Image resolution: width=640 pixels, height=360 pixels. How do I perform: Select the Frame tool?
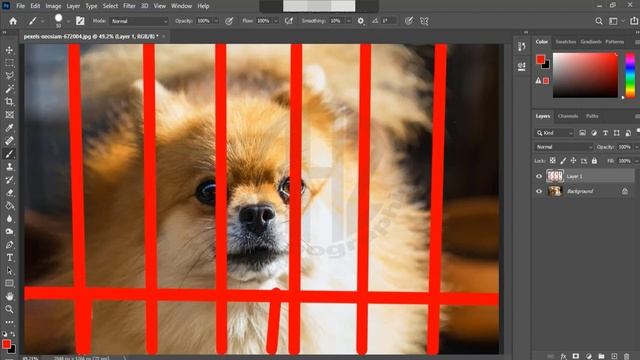[9, 115]
